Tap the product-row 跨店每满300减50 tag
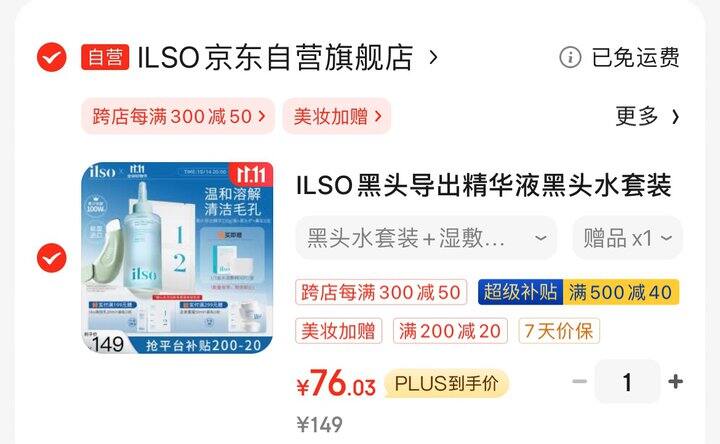Image resolution: width=720 pixels, height=444 pixels. pyautogui.click(x=381, y=292)
